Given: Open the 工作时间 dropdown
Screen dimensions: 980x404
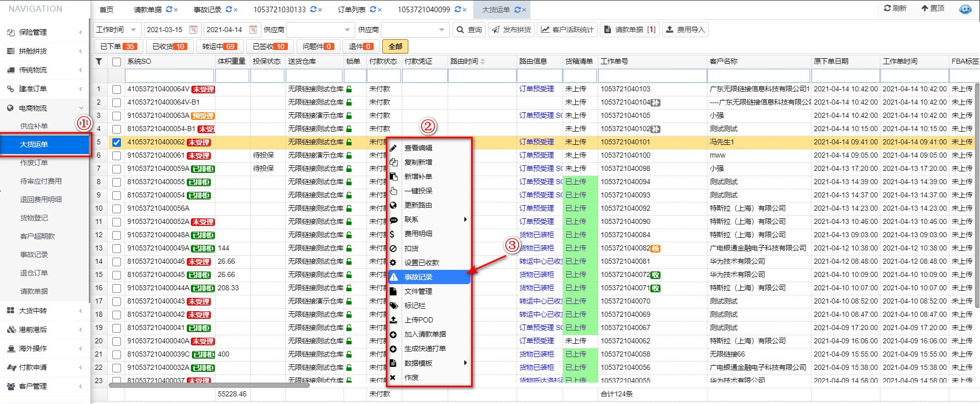Looking at the screenshot, I should (x=116, y=30).
